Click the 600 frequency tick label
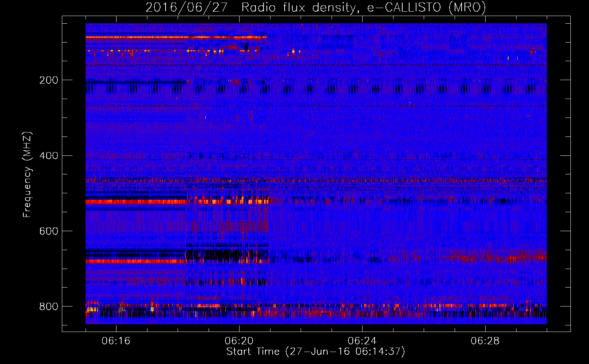Viewport: 589px width, 364px height. coord(49,231)
